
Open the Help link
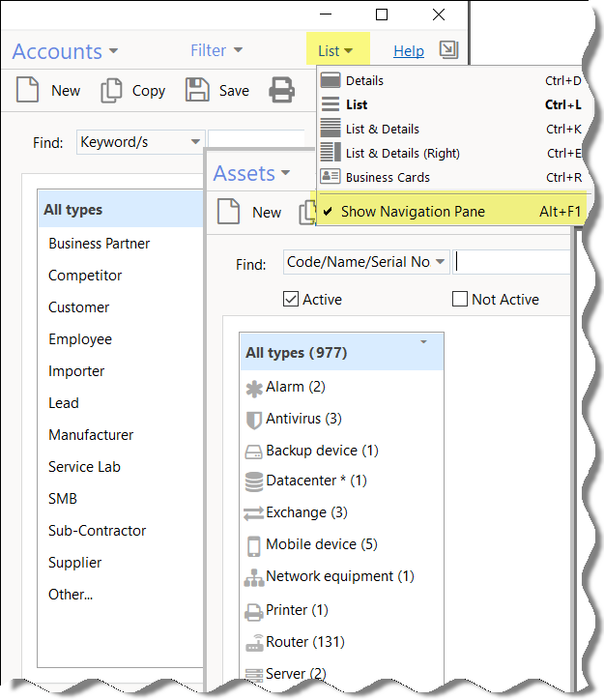coord(409,51)
